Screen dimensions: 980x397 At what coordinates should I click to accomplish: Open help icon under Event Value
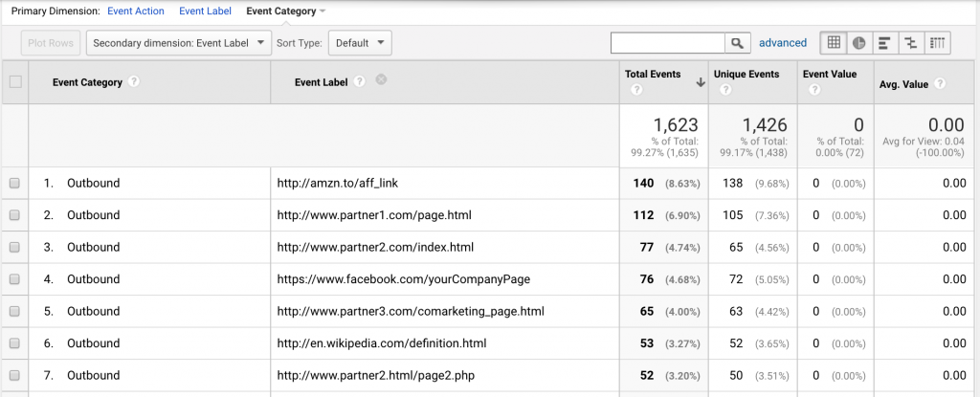coord(814,90)
